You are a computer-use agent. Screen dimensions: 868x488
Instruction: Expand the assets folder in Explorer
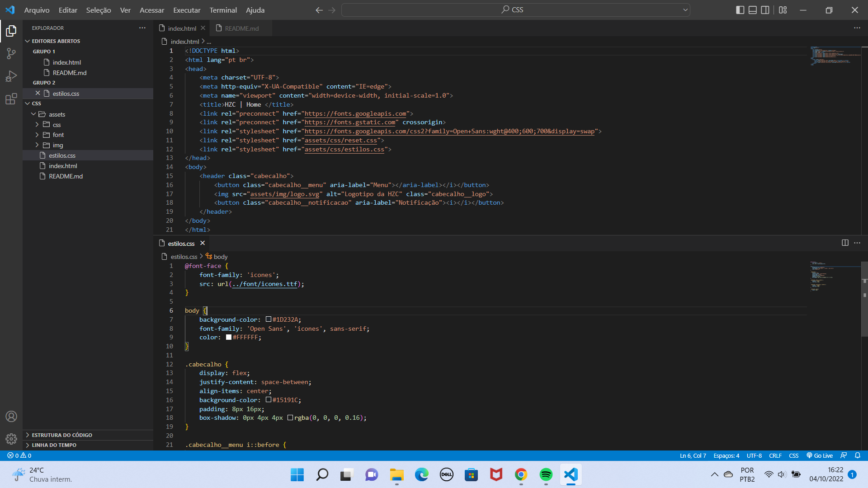(57, 114)
